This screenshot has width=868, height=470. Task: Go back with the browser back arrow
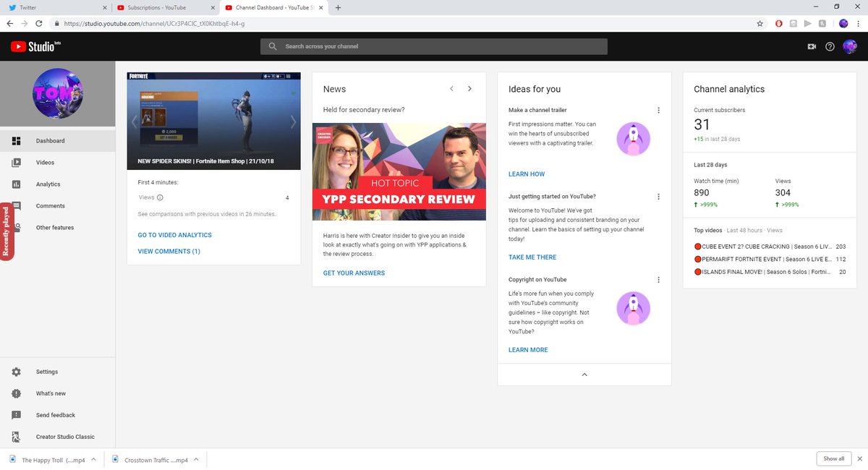coord(9,23)
